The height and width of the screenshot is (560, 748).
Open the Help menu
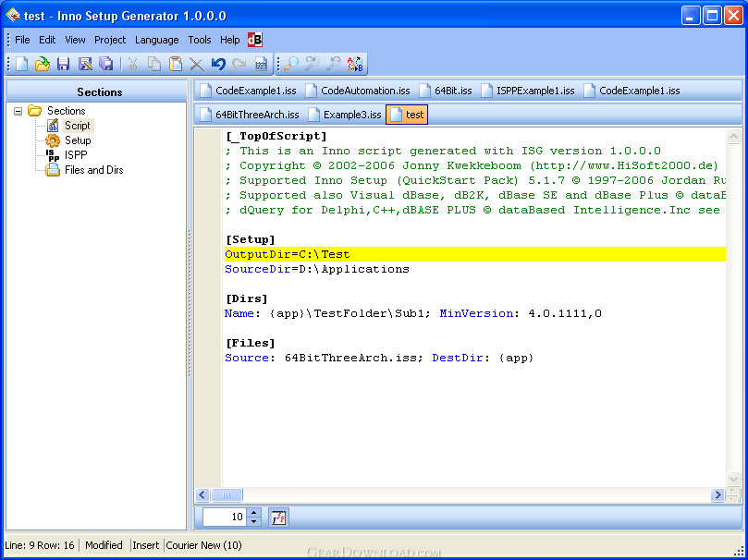(x=230, y=40)
